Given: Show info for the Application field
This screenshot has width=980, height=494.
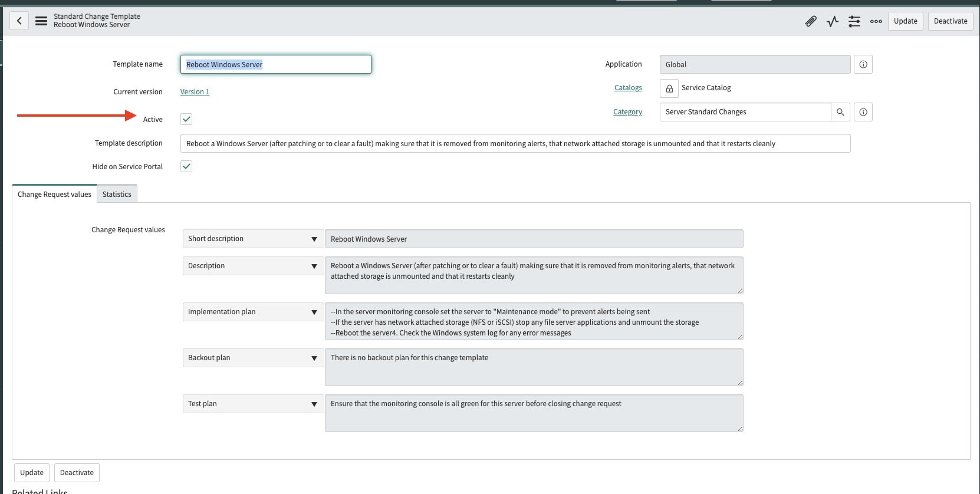Looking at the screenshot, I should click(863, 64).
